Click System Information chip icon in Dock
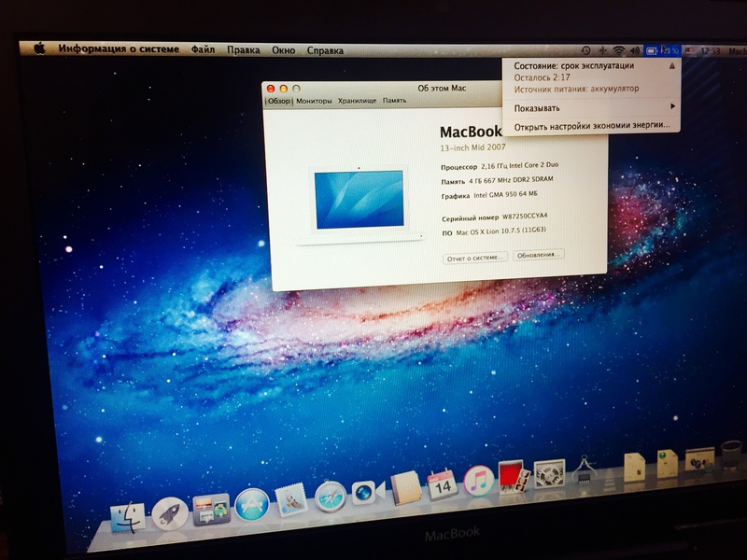 pyautogui.click(x=585, y=469)
